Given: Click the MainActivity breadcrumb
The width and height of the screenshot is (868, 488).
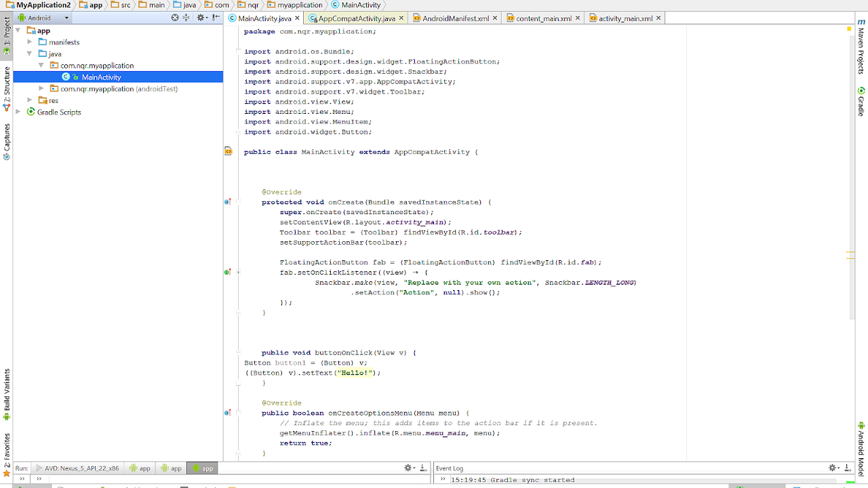Looking at the screenshot, I should click(357, 5).
